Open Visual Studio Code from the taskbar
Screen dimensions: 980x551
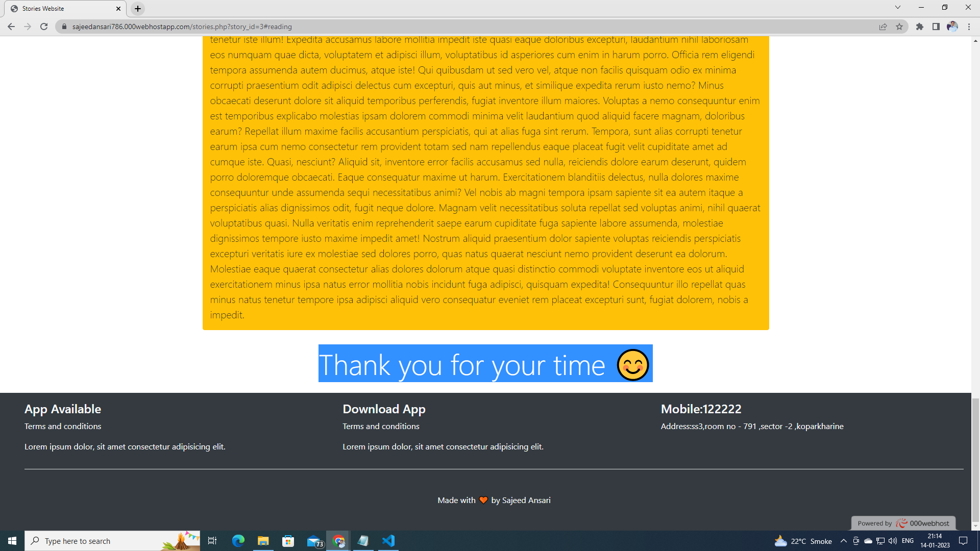388,541
